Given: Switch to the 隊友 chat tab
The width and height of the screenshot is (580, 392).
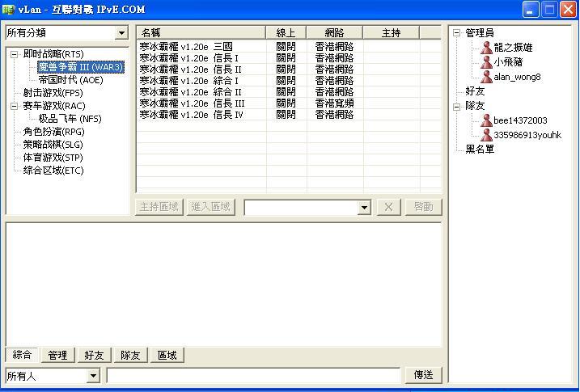Looking at the screenshot, I should [130, 355].
